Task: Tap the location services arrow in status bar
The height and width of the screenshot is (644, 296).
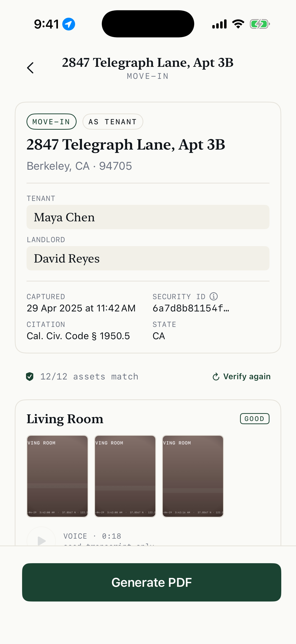Action: [69, 24]
